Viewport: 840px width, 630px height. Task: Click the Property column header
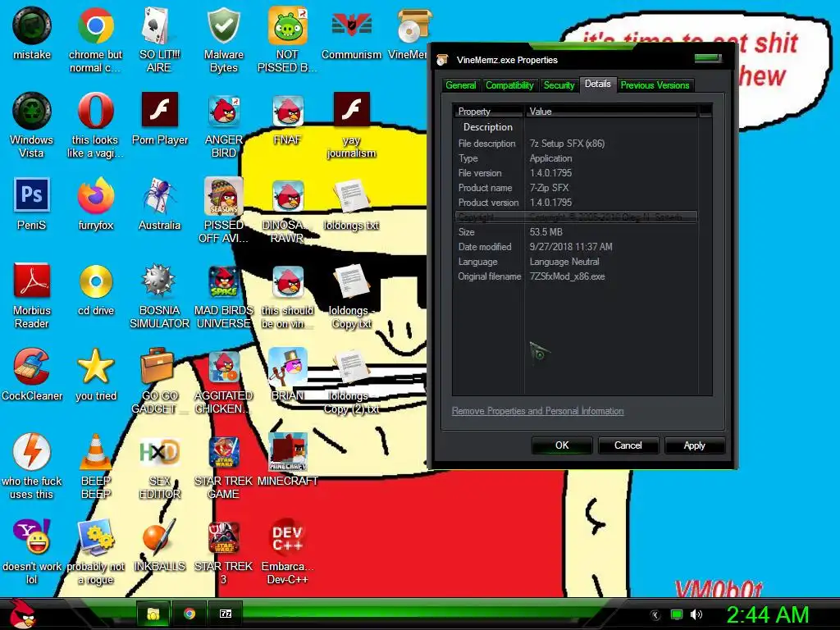(488, 111)
